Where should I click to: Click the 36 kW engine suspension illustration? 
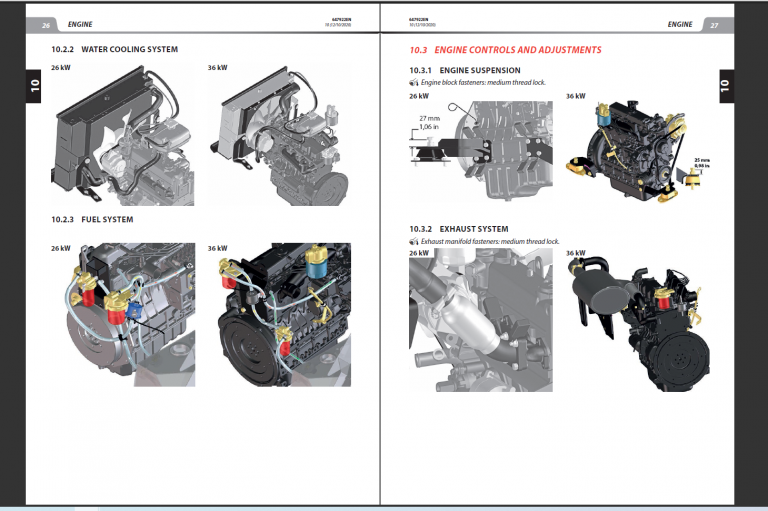click(x=638, y=152)
